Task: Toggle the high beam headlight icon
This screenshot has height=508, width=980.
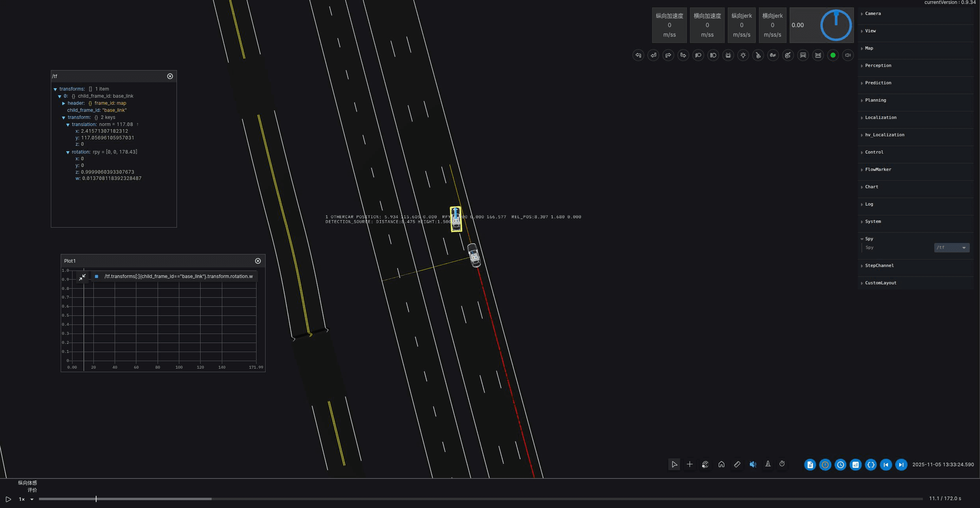Action: tap(713, 55)
